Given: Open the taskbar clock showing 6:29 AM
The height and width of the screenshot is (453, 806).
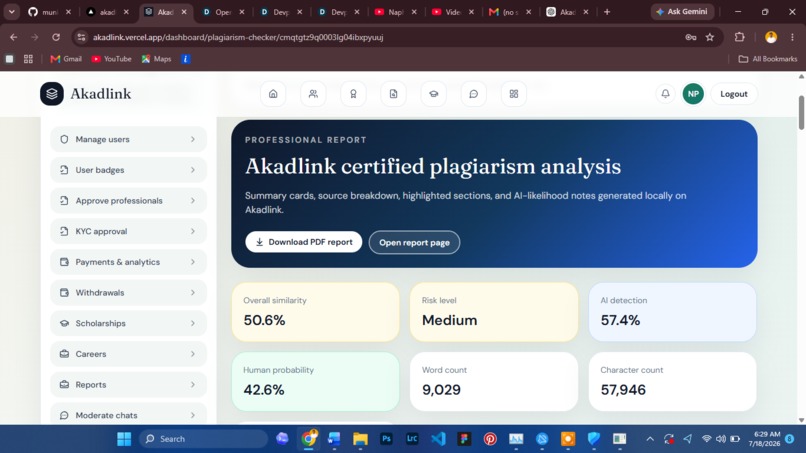Looking at the screenshot, I should click(x=766, y=439).
